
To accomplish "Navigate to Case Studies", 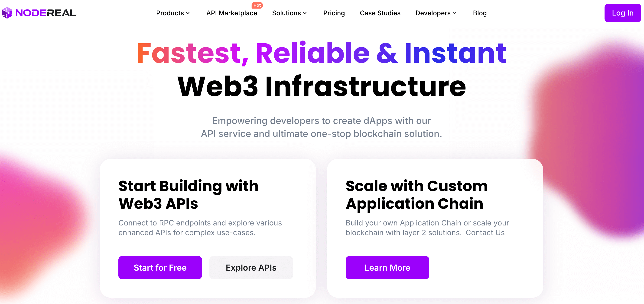I will 380,13.
